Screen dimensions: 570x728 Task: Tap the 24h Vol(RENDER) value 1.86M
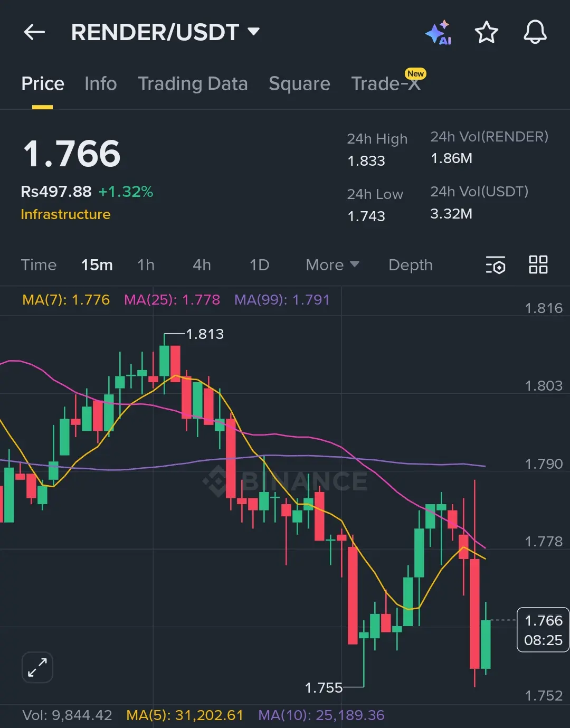click(x=451, y=158)
